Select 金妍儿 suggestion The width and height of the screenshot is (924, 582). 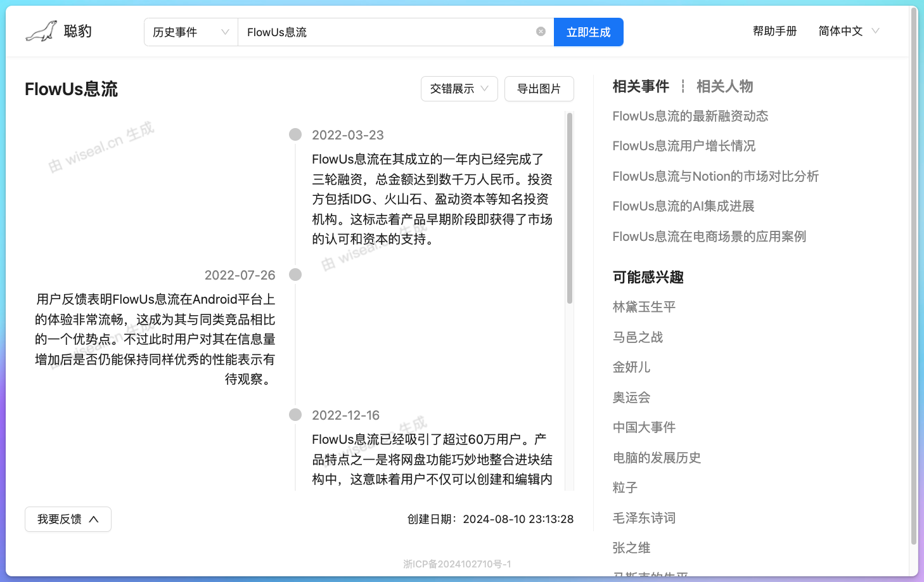pyautogui.click(x=631, y=367)
